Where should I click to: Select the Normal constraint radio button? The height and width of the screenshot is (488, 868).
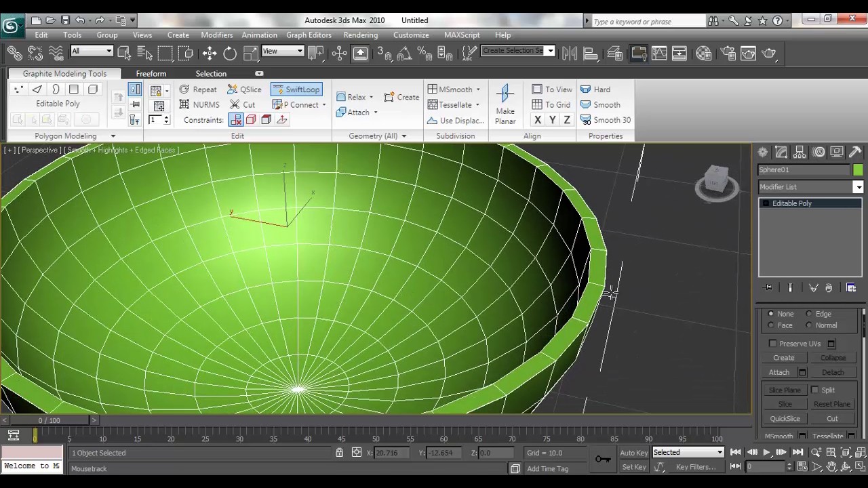tap(808, 325)
